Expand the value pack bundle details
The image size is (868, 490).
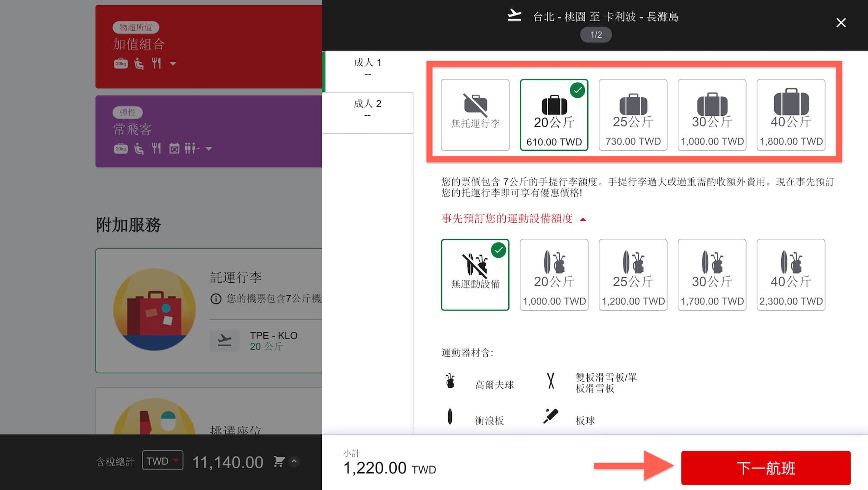click(x=173, y=64)
